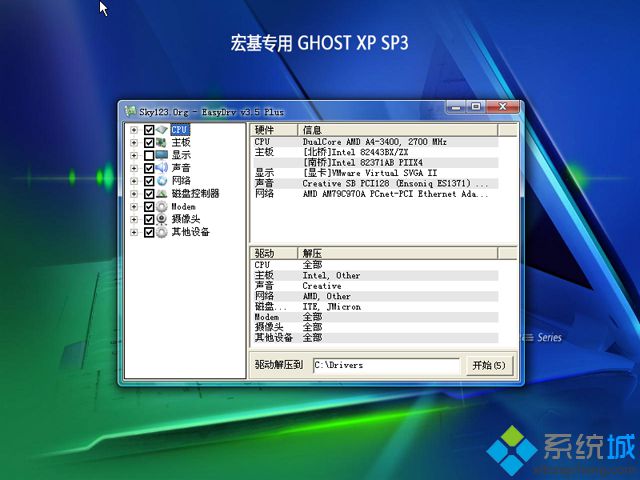The image size is (640, 480).
Task: Click the C:\Drivers extraction path field
Action: coord(387,365)
